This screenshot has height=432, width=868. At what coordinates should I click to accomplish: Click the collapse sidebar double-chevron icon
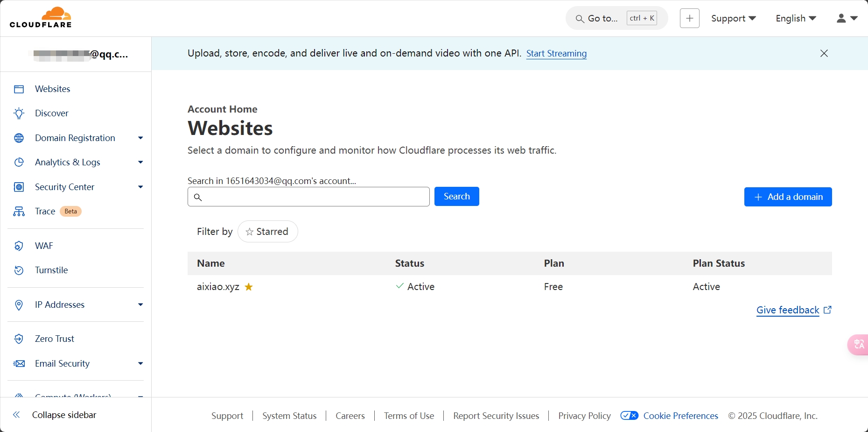[16, 415]
